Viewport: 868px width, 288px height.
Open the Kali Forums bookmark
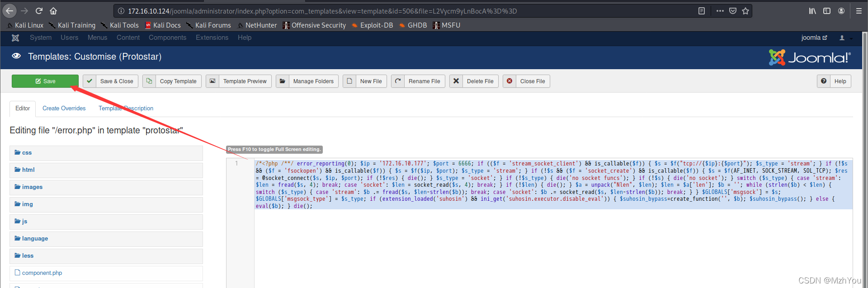[208, 25]
